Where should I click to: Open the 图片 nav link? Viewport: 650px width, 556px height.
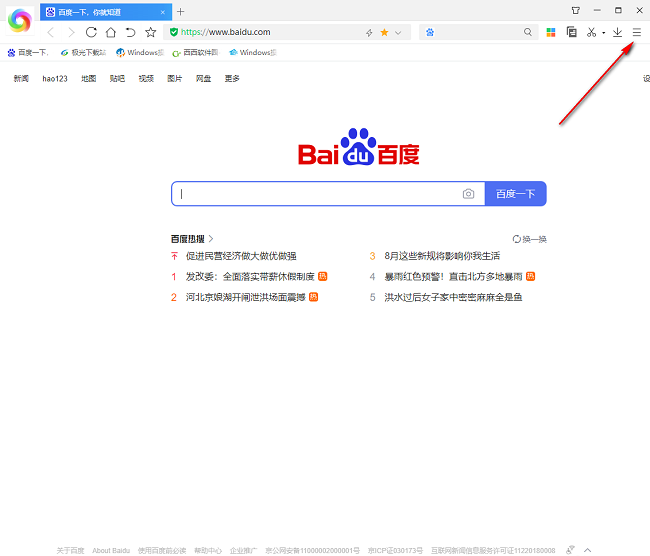pos(175,78)
